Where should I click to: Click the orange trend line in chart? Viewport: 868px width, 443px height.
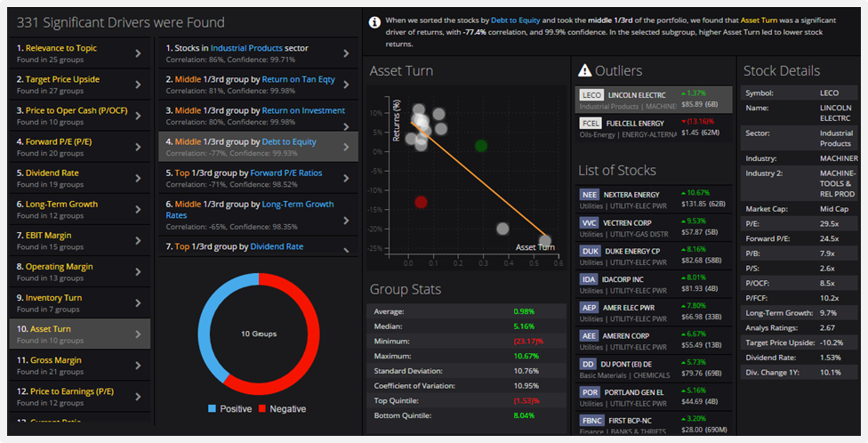point(478,180)
